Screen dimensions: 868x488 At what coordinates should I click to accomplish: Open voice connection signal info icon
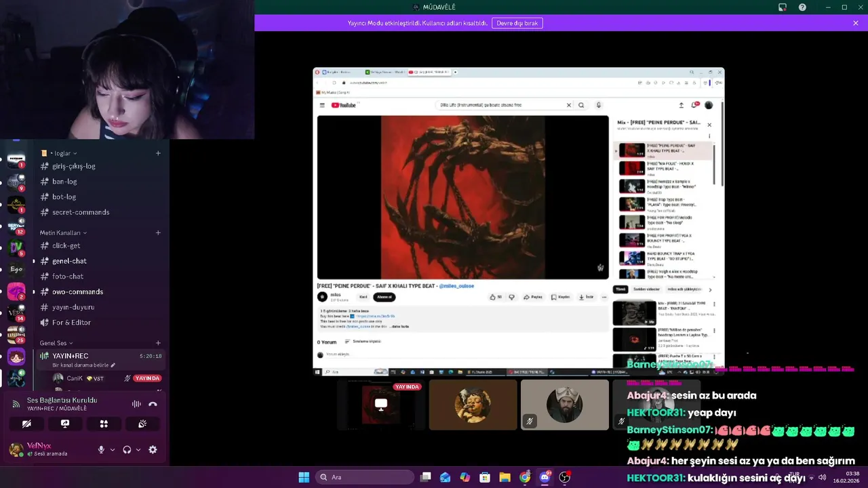click(x=16, y=404)
